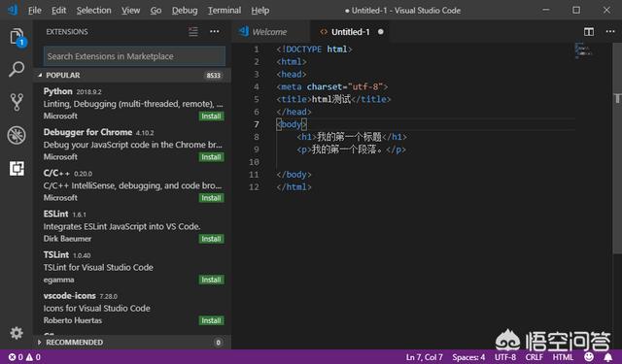
Task: Clear extensions search results icon
Action: [x=193, y=32]
